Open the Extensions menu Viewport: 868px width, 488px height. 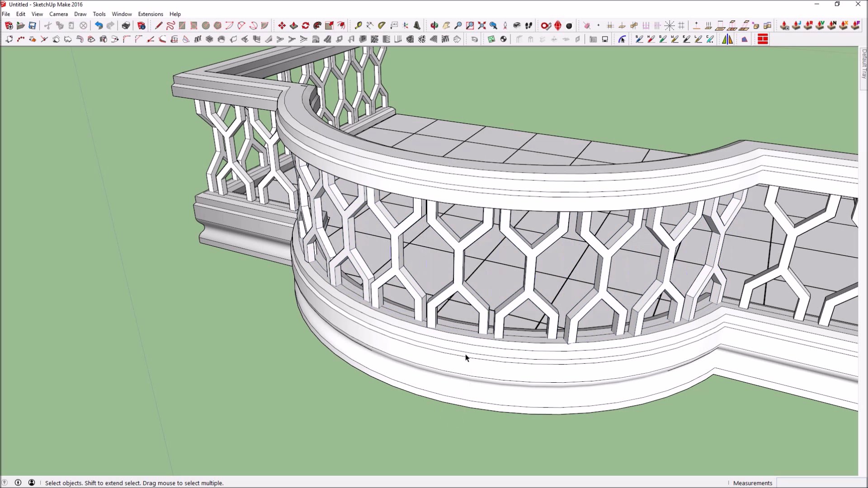[151, 14]
